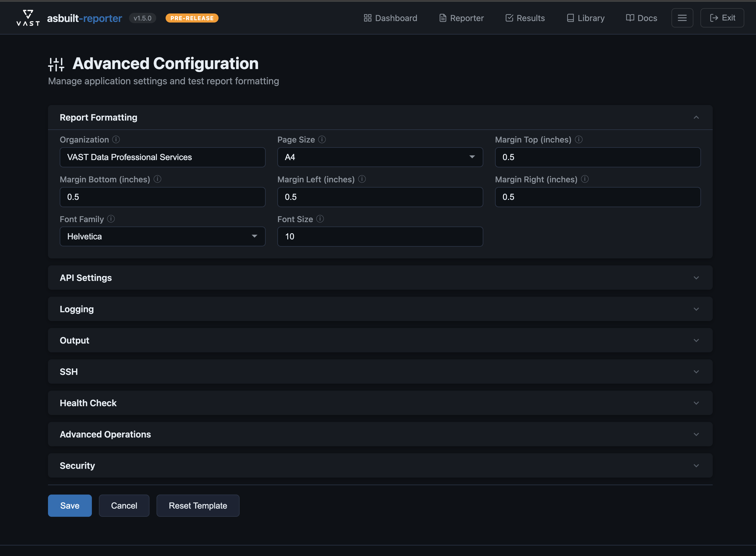Click the Save button
Image resolution: width=756 pixels, height=556 pixels.
tap(70, 505)
